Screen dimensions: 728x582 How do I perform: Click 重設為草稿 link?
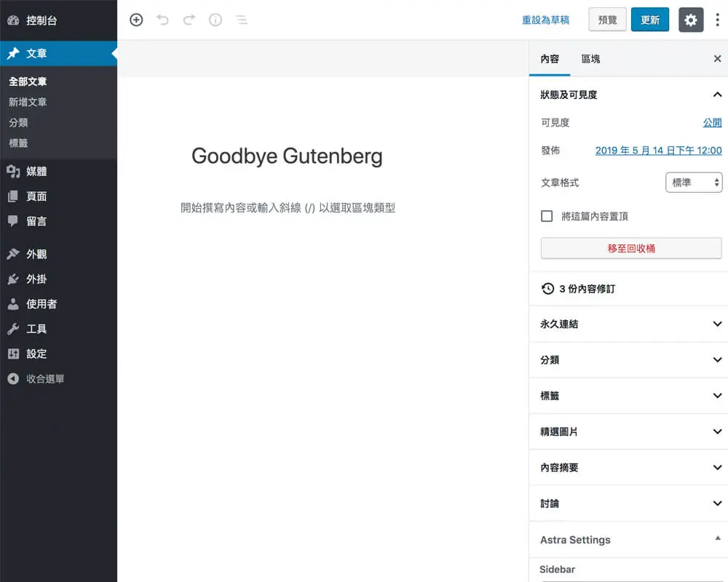click(545, 20)
